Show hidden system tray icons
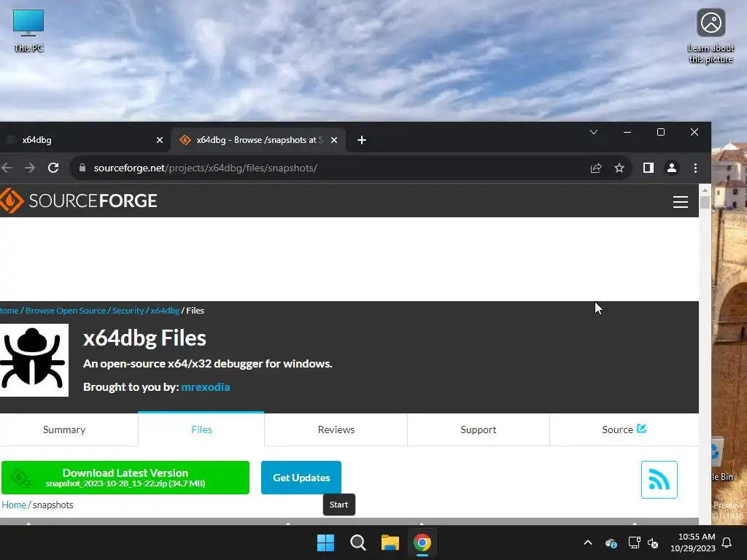Viewport: 747px width, 560px height. 588,542
